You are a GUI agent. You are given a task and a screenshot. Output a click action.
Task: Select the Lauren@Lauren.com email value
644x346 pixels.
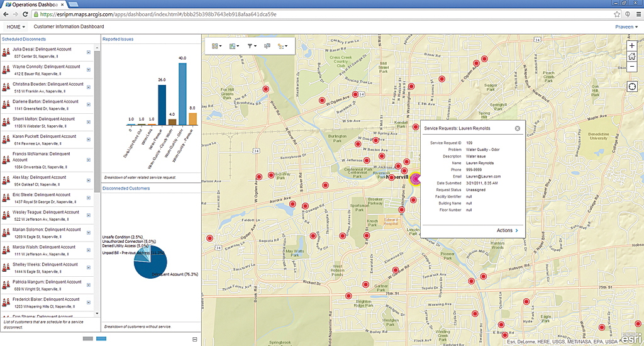pos(483,177)
